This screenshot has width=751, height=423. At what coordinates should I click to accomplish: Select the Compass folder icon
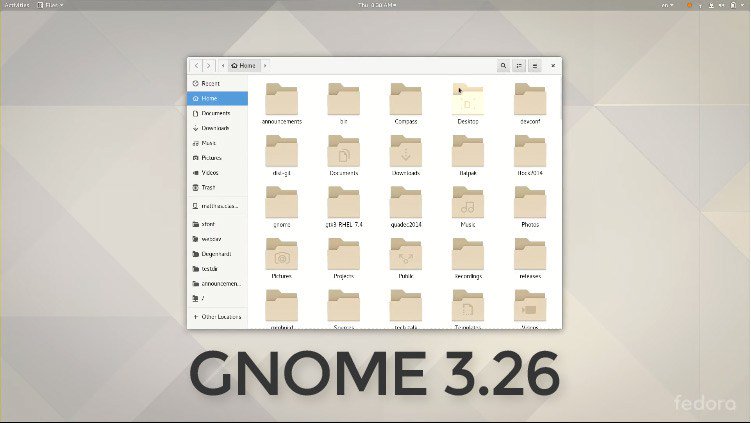click(406, 99)
